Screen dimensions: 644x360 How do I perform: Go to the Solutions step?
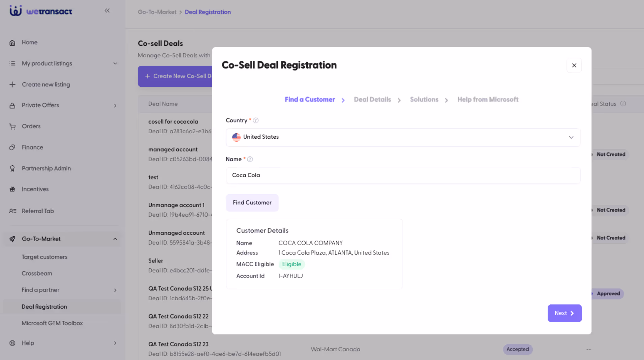click(424, 100)
